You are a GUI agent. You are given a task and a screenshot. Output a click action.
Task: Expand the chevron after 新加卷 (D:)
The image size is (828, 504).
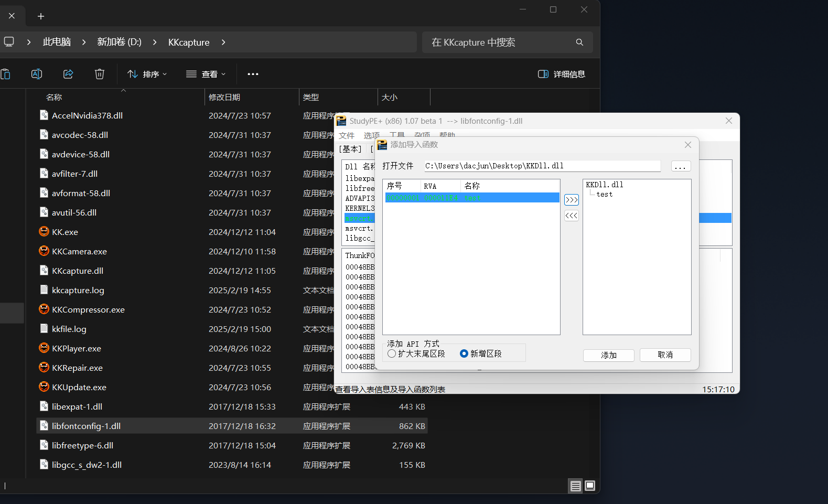(x=155, y=42)
